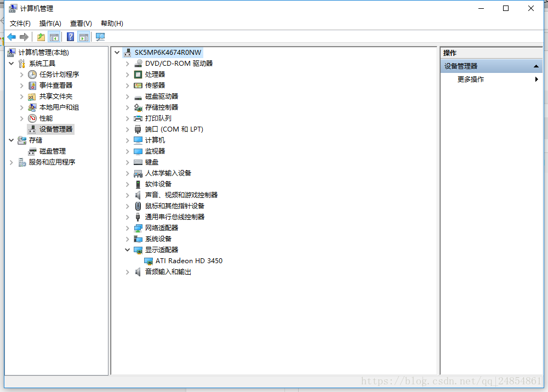
Task: Select the ATI Radeon HD 3450 device name
Action: click(189, 261)
